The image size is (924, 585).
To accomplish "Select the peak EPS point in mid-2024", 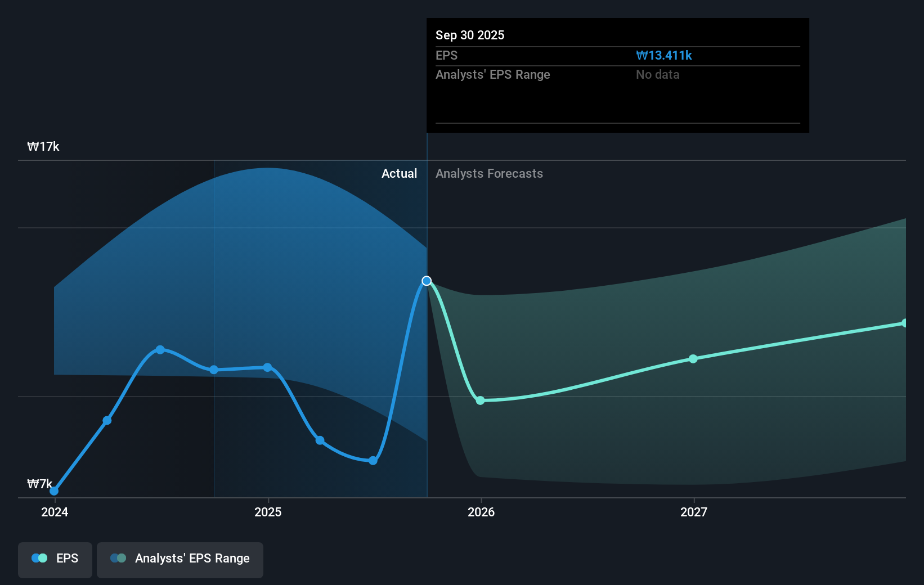I will 160,349.
